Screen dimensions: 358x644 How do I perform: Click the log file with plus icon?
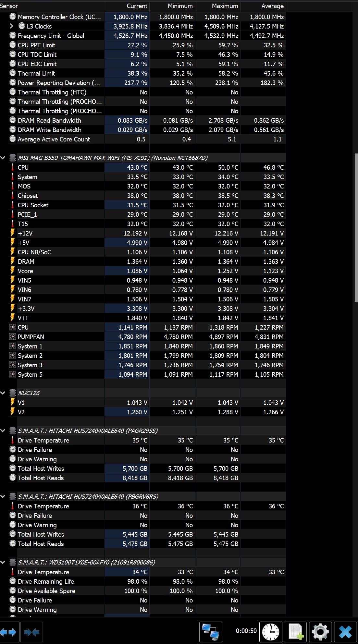point(295,632)
